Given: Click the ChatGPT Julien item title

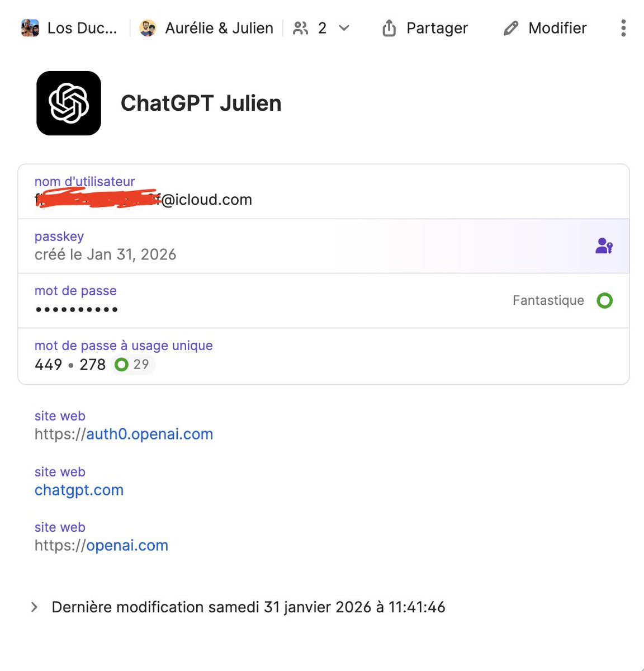Looking at the screenshot, I should click(201, 103).
